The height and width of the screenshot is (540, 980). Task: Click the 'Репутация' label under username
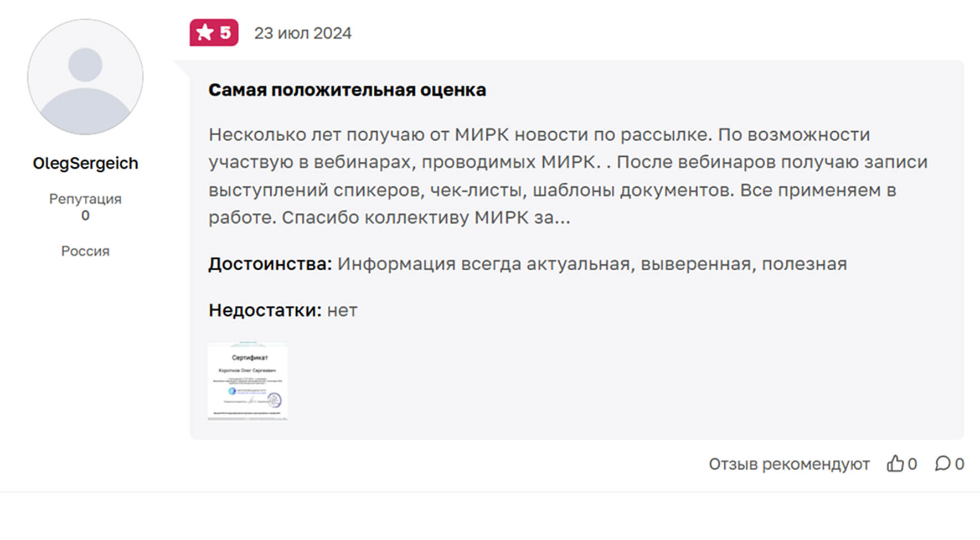[85, 199]
